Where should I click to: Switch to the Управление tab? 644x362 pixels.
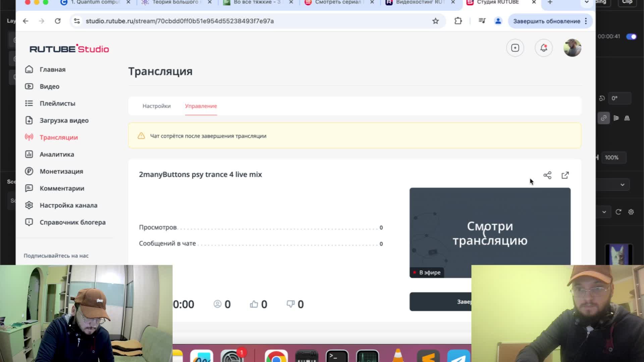[201, 106]
